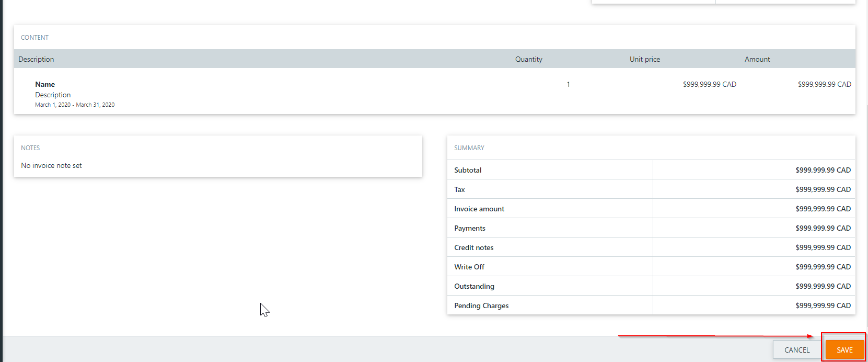
Task: Click the CONTENT section heading
Action: point(34,38)
